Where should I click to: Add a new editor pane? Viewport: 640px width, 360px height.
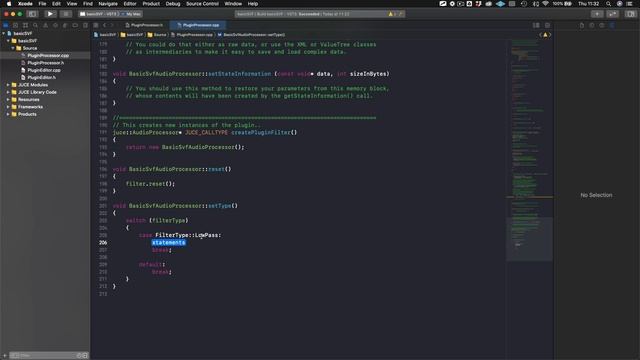tap(547, 25)
